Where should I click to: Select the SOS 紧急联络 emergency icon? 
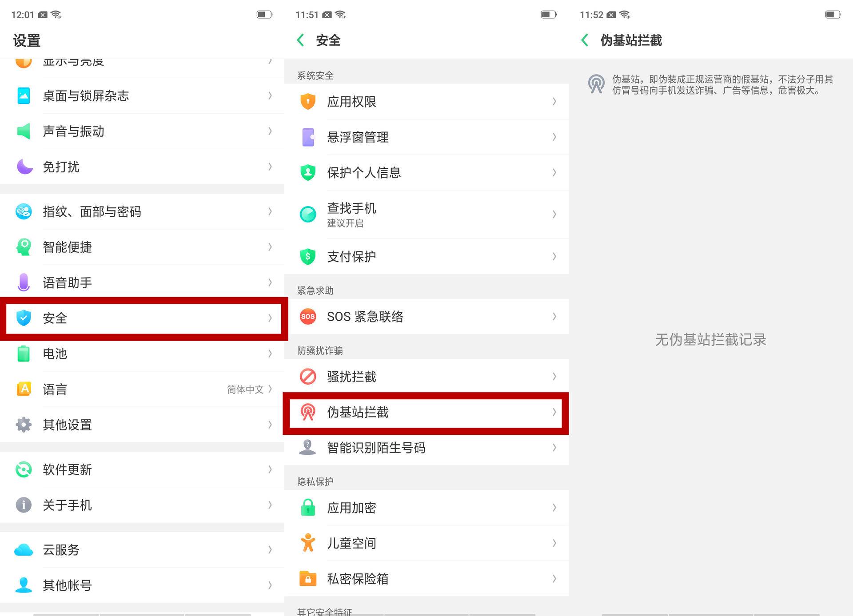tap(307, 317)
